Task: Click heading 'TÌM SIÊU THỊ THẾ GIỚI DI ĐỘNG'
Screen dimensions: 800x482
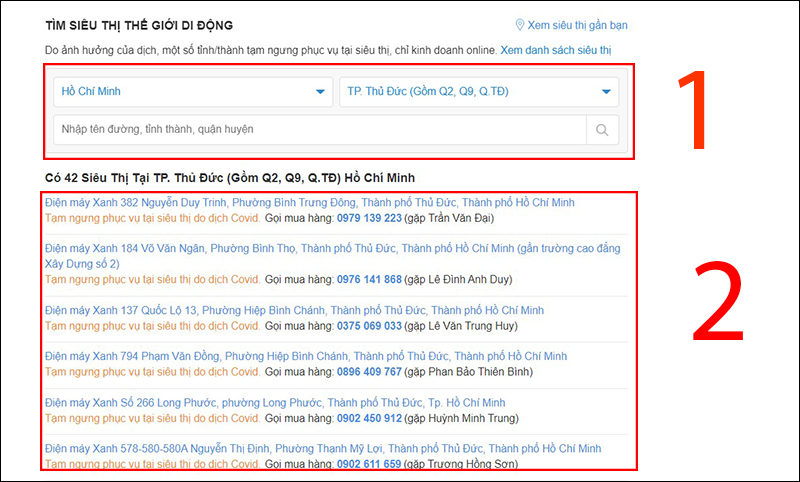Action: [x=139, y=25]
